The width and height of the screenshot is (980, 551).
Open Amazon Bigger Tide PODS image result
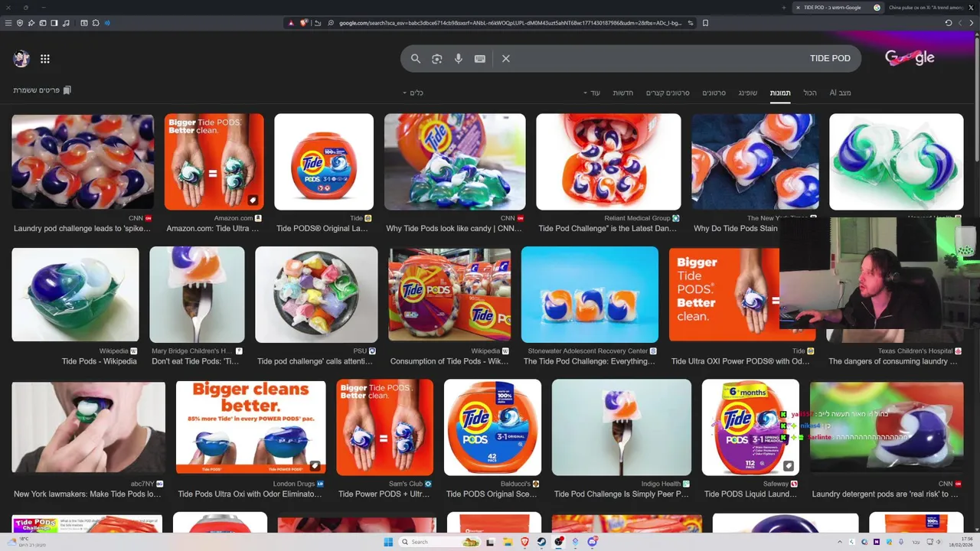tap(214, 161)
